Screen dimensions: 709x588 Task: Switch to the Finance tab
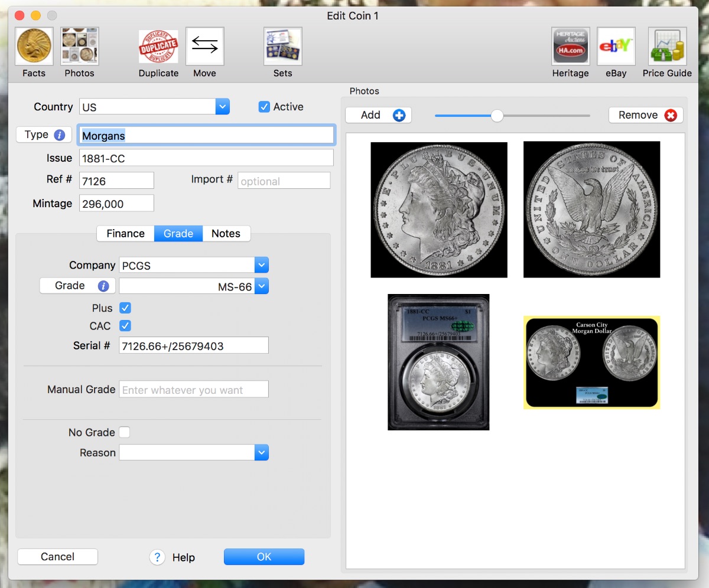click(x=125, y=234)
